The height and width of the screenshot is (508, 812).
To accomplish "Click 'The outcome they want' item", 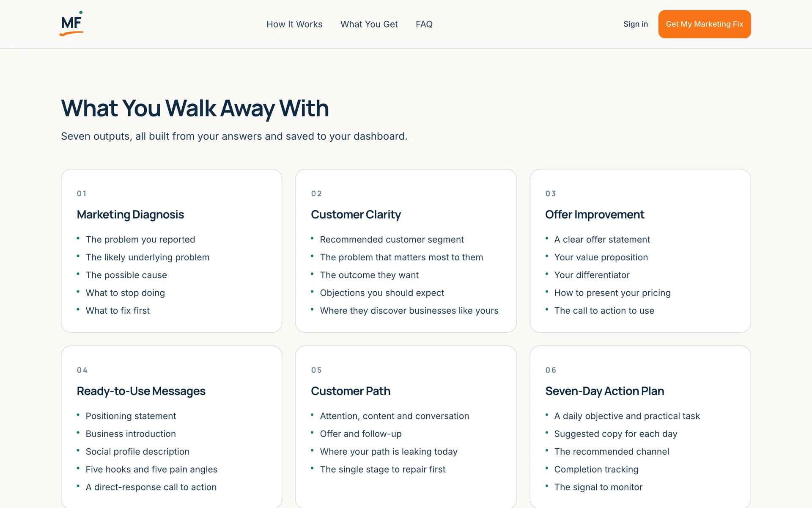I will pyautogui.click(x=369, y=275).
